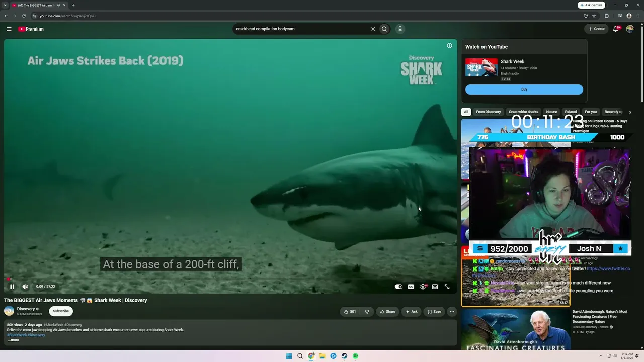Open the Shark Week show thumbnail
The width and height of the screenshot is (644, 362).
coord(481,67)
